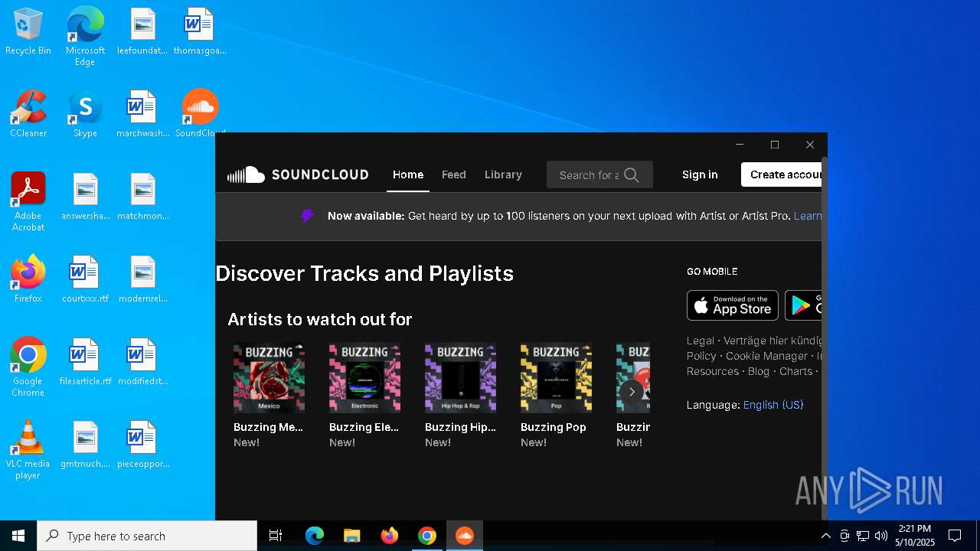
Task: Open the Charts footer link
Action: click(795, 371)
